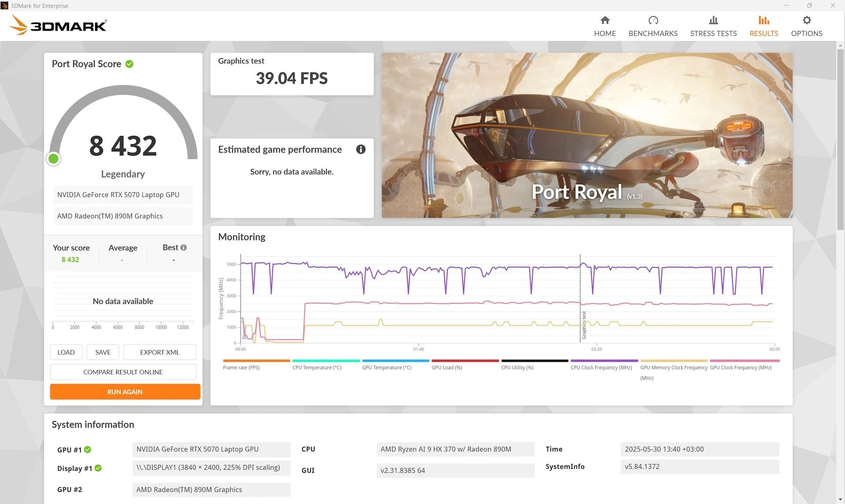Click the Load result button
The width and height of the screenshot is (845, 504).
click(x=66, y=352)
